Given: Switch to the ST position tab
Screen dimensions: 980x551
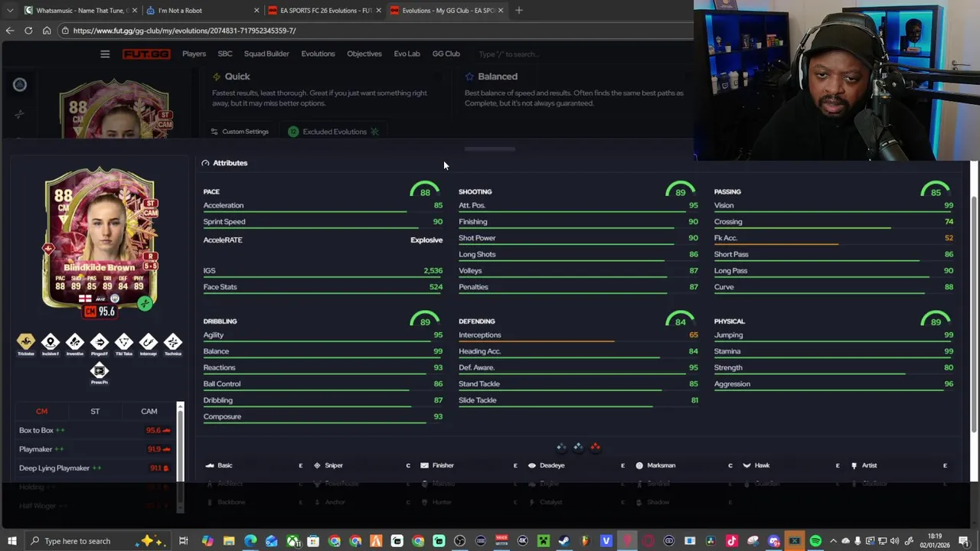Looking at the screenshot, I should (x=95, y=411).
